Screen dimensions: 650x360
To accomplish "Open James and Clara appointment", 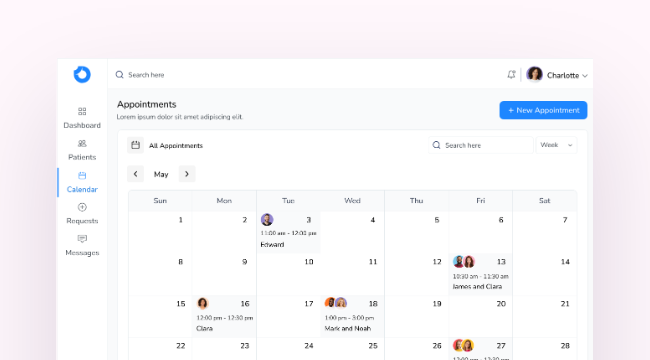I will [x=480, y=274].
